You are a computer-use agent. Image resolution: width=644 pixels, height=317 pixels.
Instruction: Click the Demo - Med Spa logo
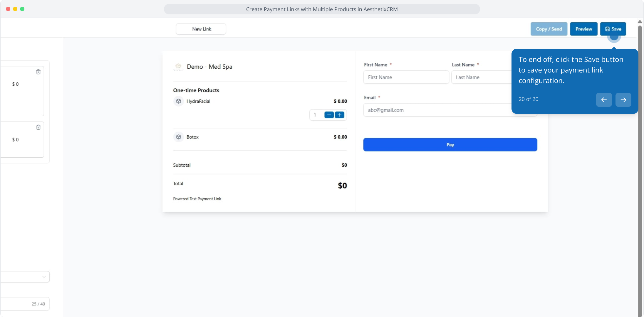click(178, 67)
